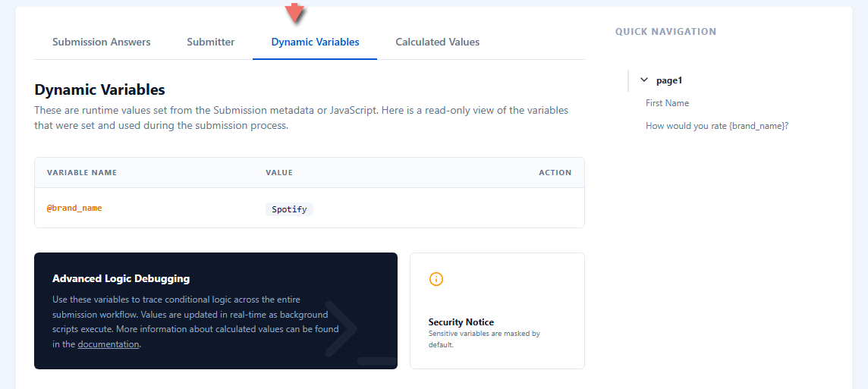
Task: Click the Value column header
Action: point(279,173)
